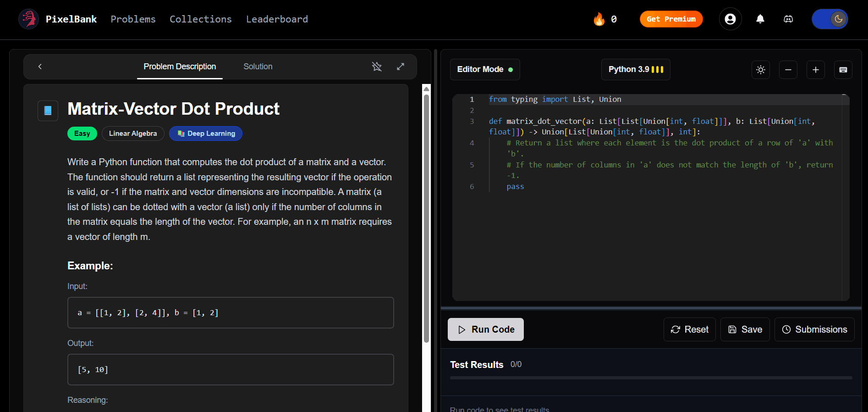Viewport: 868px width, 412px height.
Task: Decrease editor font size with minus
Action: 788,70
